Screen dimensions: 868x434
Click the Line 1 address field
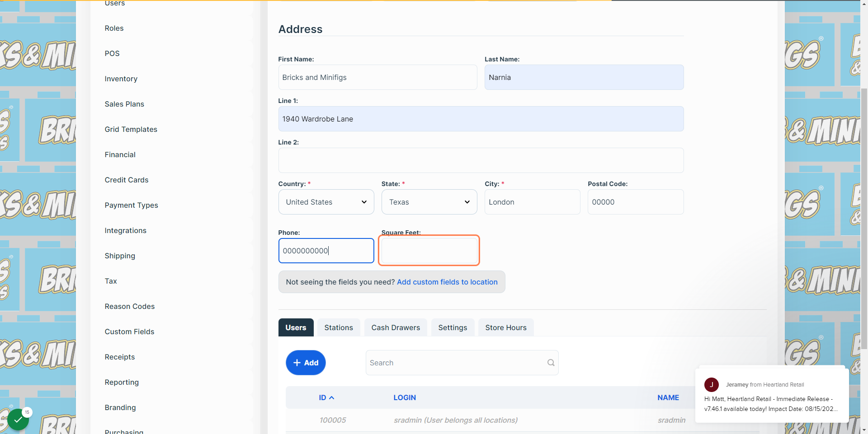481,119
